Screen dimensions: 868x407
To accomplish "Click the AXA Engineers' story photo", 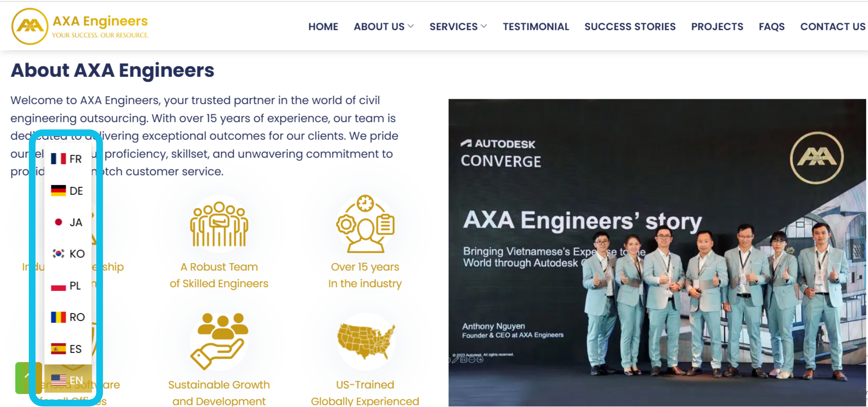I will click(x=657, y=253).
